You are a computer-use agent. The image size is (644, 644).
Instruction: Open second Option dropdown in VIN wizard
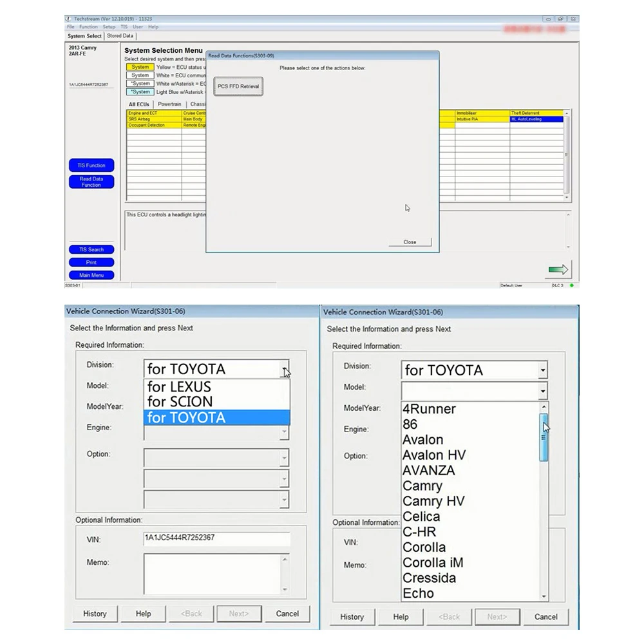pos(284,478)
